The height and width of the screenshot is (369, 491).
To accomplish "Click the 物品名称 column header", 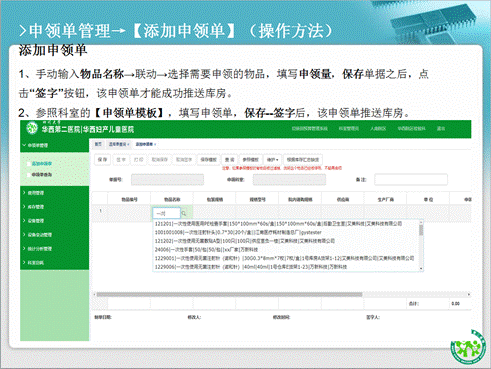I will 172,199.
